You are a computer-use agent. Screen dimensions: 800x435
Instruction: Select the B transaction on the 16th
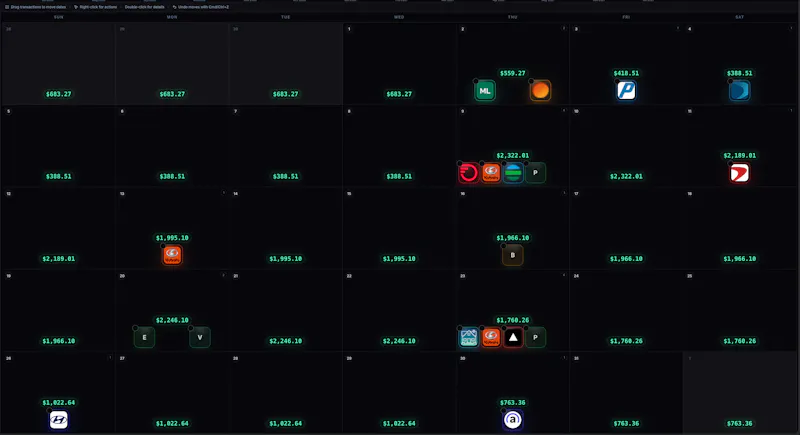click(513, 255)
